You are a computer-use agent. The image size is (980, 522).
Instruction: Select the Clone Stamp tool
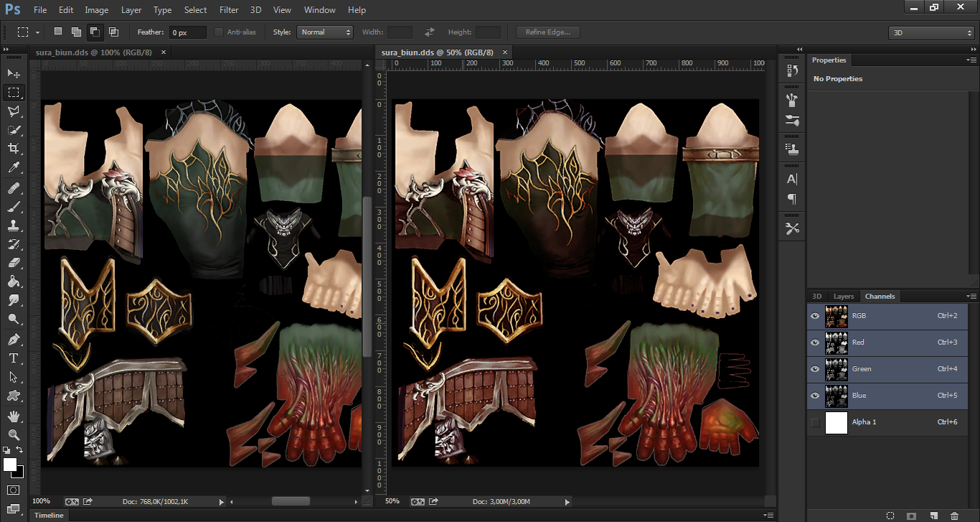point(14,225)
